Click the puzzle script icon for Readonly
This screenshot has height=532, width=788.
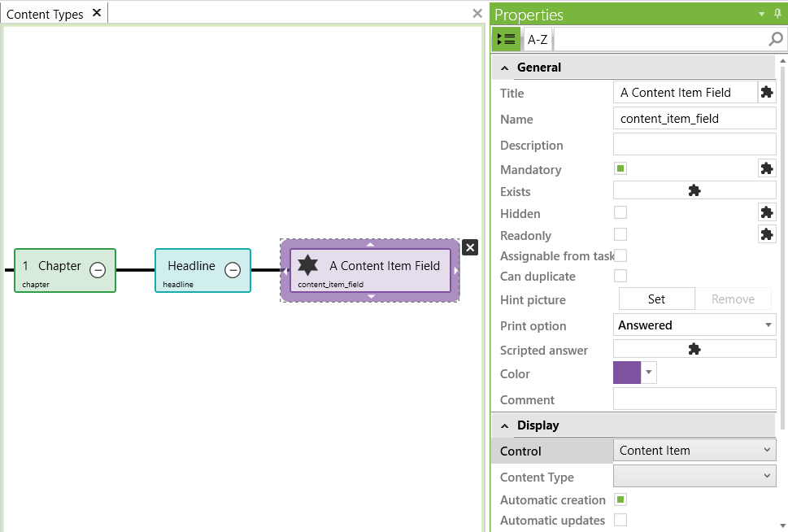click(x=766, y=234)
